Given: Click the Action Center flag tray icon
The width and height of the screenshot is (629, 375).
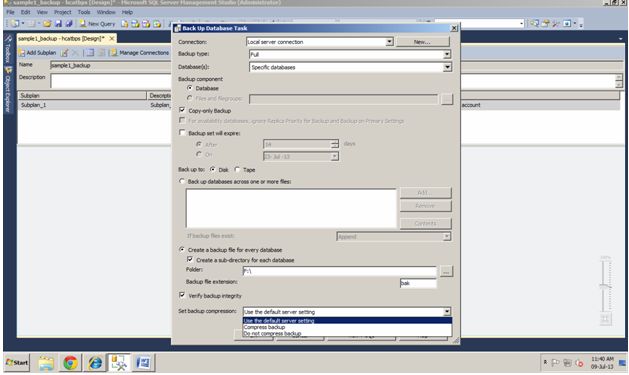Looking at the screenshot, I should coord(555,363).
